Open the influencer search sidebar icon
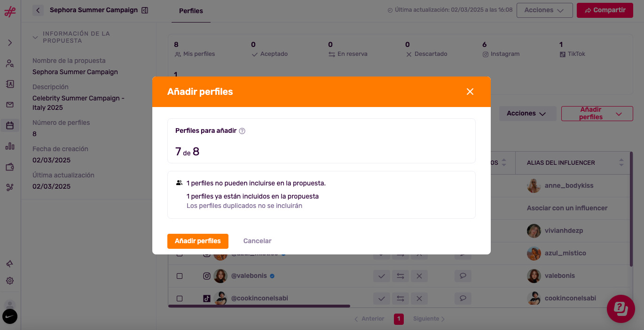Viewport: 644px width, 330px height. pos(10,63)
